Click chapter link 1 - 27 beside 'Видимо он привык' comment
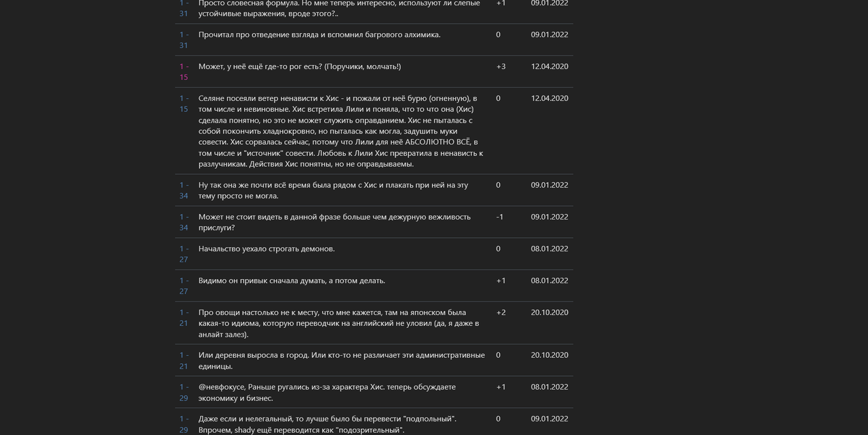The height and width of the screenshot is (435, 868). coord(184,286)
